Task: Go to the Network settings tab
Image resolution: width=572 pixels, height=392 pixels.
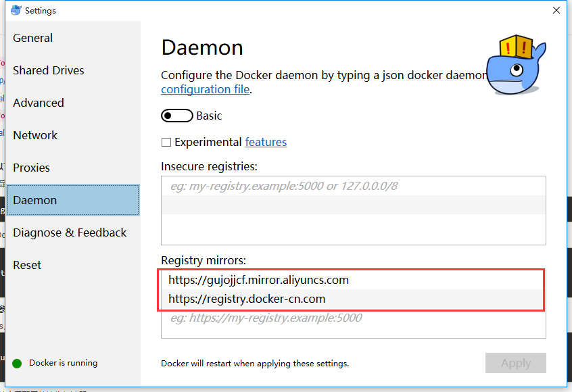Action: click(x=73, y=135)
